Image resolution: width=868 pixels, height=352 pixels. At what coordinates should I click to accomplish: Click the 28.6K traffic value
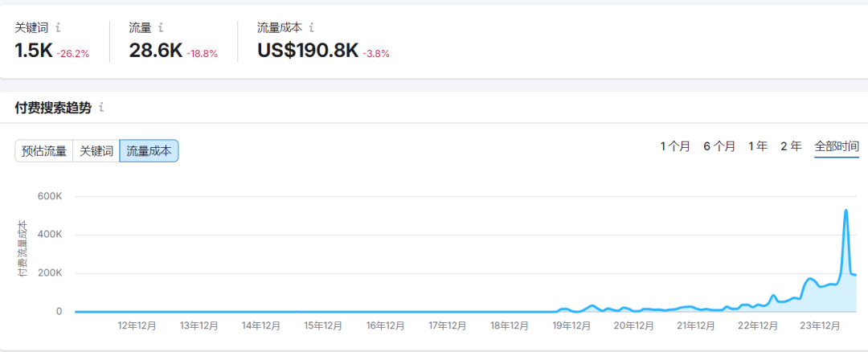pos(156,51)
